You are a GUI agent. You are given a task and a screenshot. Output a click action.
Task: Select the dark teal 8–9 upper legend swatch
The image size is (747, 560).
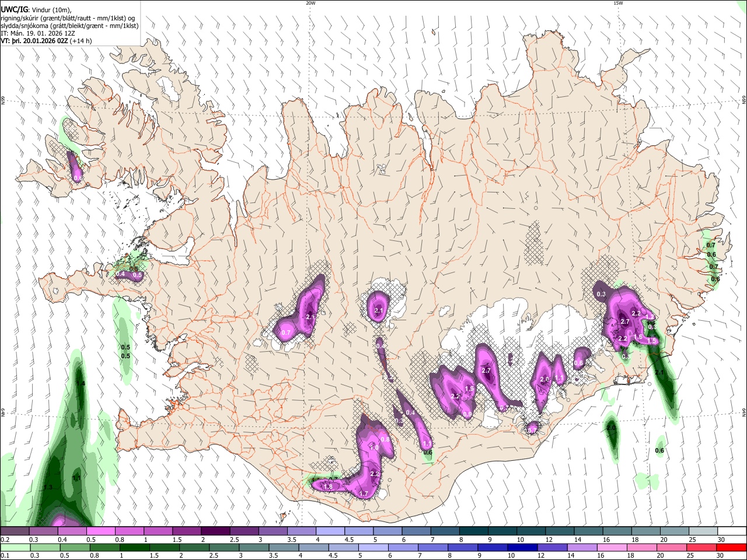coord(473,531)
